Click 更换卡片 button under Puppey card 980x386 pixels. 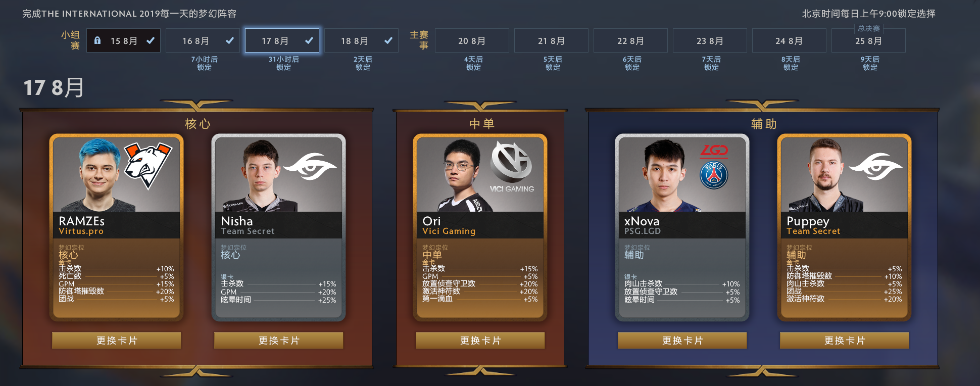845,341
